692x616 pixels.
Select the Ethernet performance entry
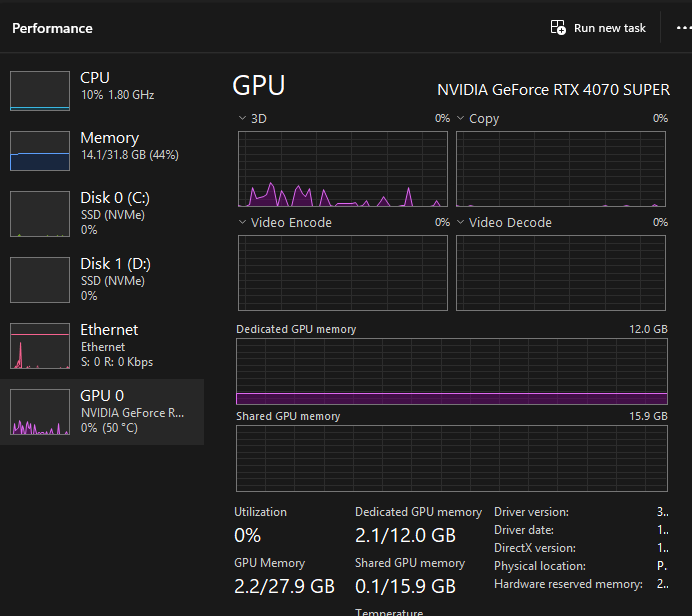(102, 346)
